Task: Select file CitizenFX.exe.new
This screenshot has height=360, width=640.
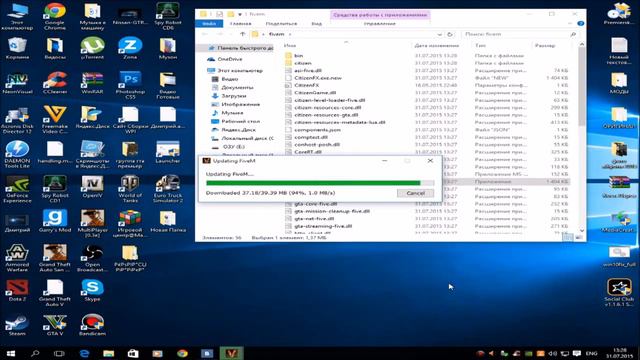Action: point(318,78)
